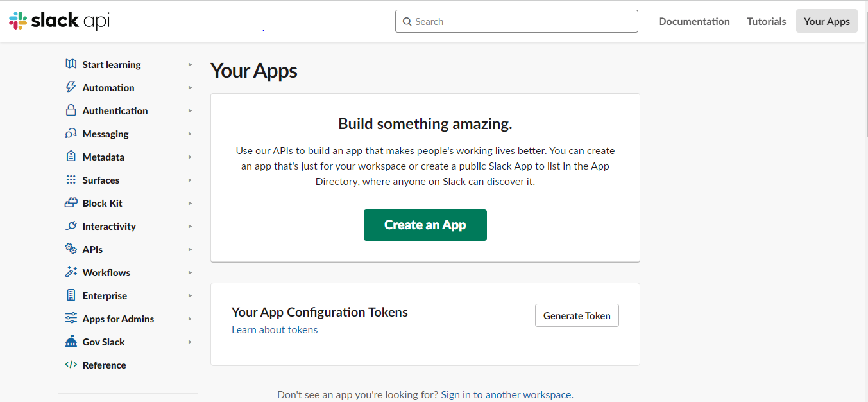Click the Authentication padlock icon
Viewport: 868px width, 402px height.
pos(71,110)
